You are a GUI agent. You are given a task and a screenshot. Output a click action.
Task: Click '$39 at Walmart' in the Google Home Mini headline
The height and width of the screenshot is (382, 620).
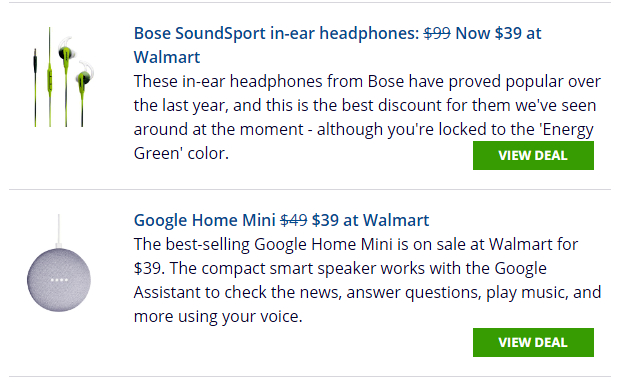[370, 220]
